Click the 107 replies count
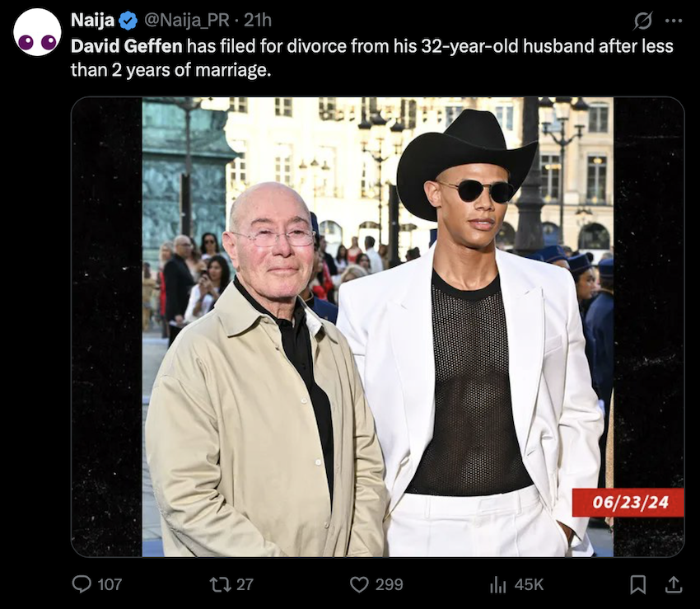This screenshot has height=609, width=700. (110, 584)
